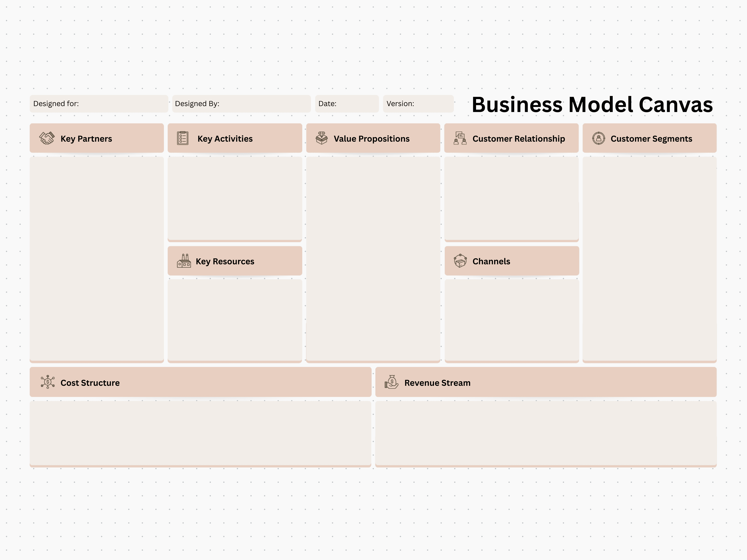Click the diamond box Value Propositions icon
This screenshot has width=747, height=560.
point(321,138)
